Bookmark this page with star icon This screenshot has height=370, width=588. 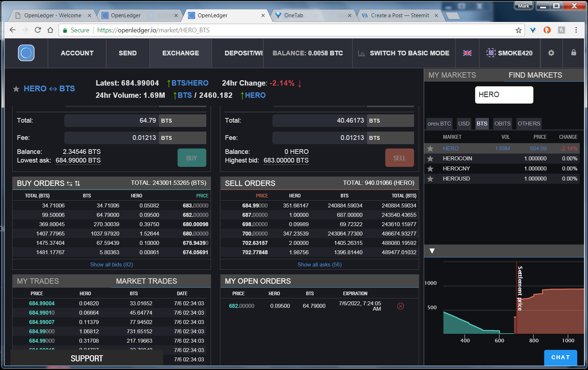[x=518, y=30]
